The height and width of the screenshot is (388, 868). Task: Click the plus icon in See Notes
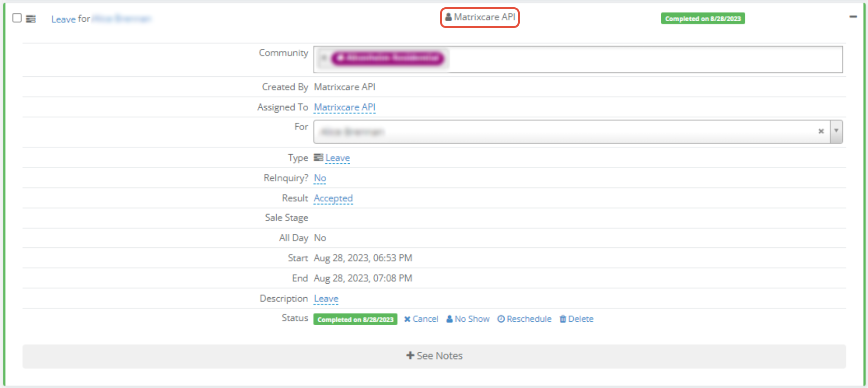[x=410, y=356]
